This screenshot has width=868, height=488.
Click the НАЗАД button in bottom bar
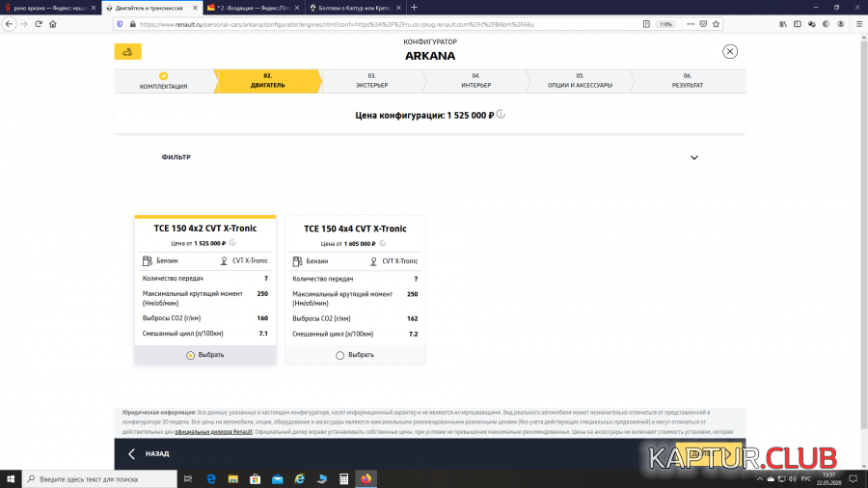point(156,453)
